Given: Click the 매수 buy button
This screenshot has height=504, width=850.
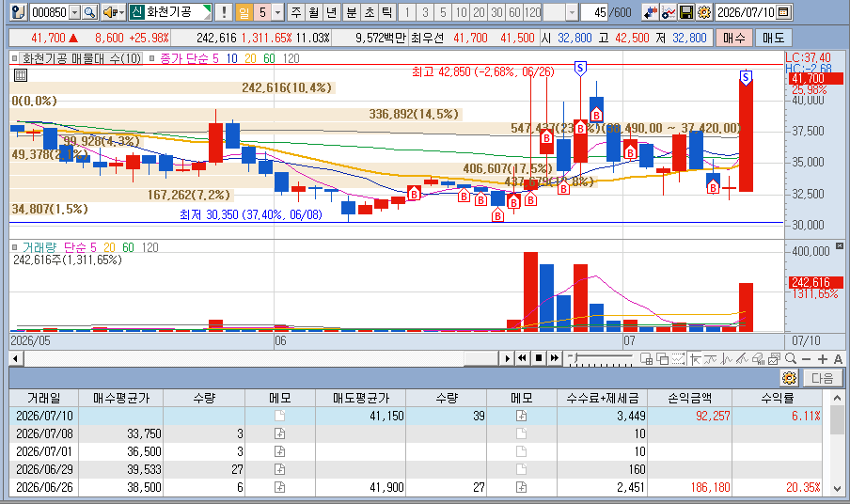Looking at the screenshot, I should [734, 38].
